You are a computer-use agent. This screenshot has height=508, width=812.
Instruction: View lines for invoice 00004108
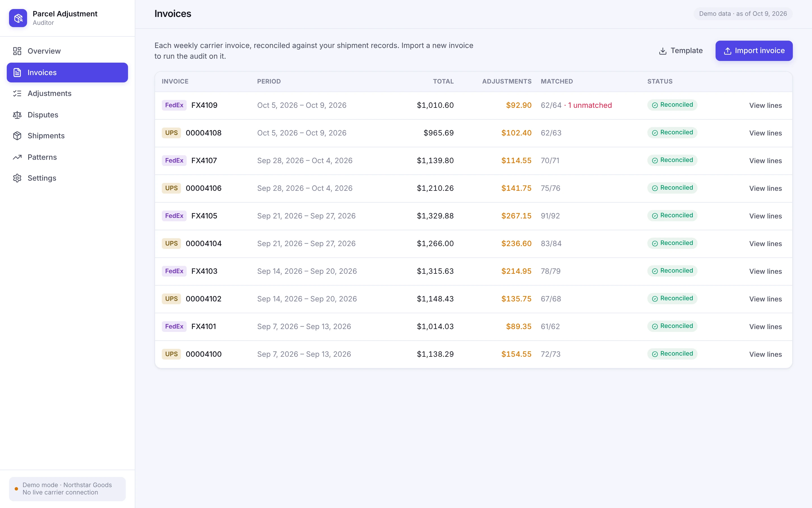point(765,133)
